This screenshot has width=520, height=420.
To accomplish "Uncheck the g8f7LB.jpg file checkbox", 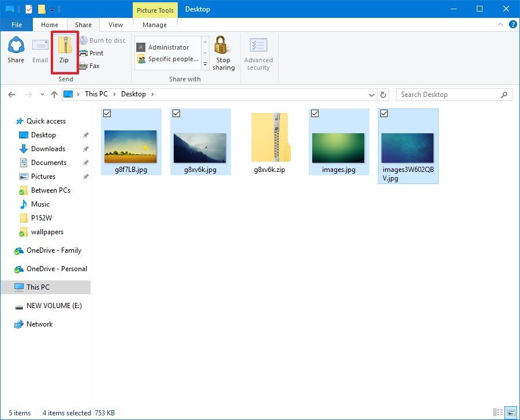I will point(107,114).
